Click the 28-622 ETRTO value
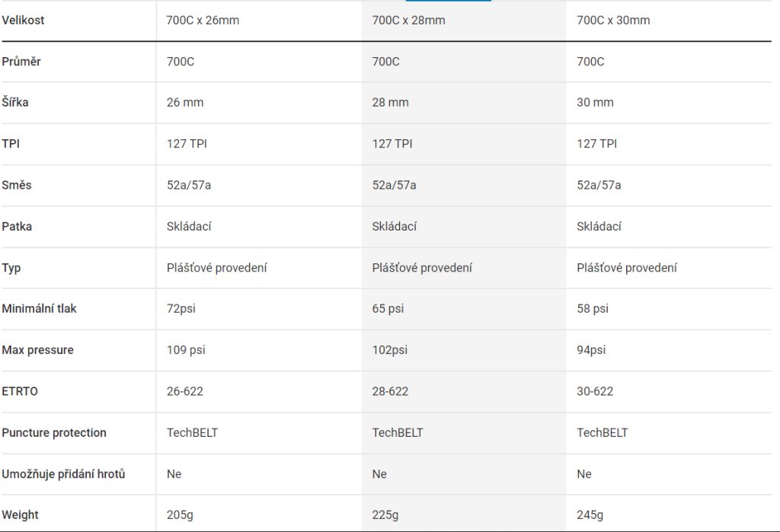 [390, 391]
